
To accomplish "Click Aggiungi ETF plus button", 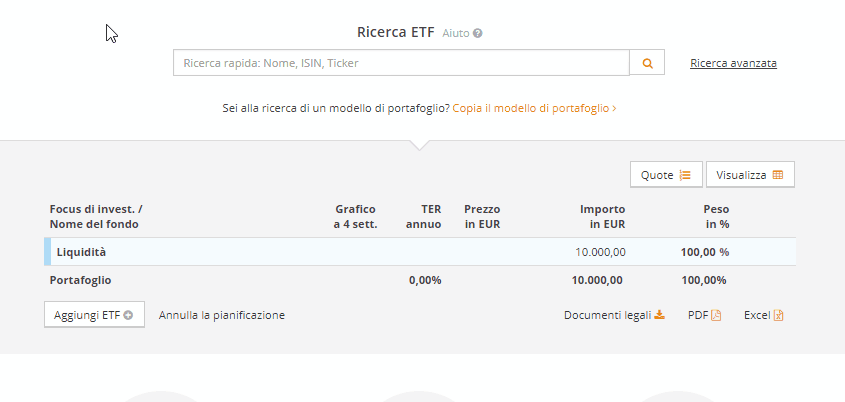I will [x=94, y=315].
